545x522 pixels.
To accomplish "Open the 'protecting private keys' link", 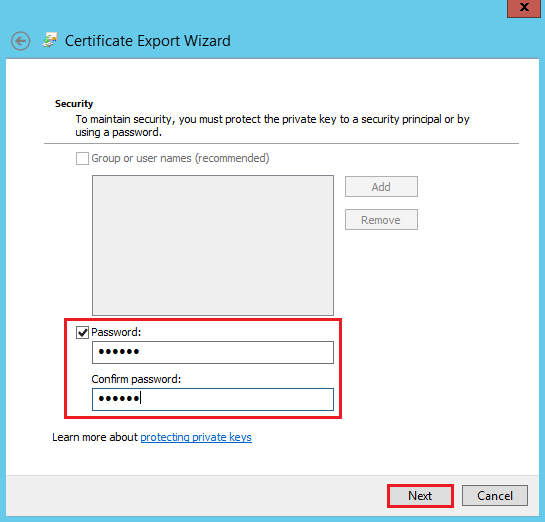I will [x=196, y=437].
